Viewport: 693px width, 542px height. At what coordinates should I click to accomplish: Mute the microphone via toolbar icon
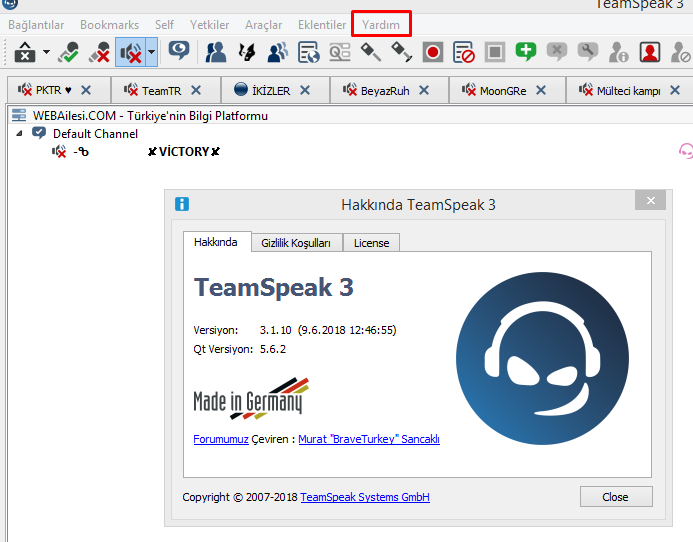click(100, 53)
